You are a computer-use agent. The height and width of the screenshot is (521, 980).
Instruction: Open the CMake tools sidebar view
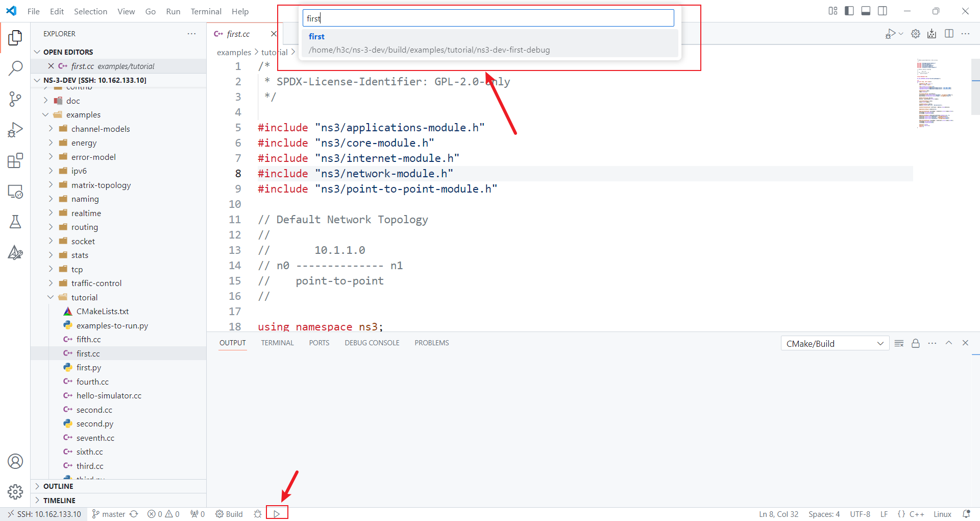click(x=15, y=252)
